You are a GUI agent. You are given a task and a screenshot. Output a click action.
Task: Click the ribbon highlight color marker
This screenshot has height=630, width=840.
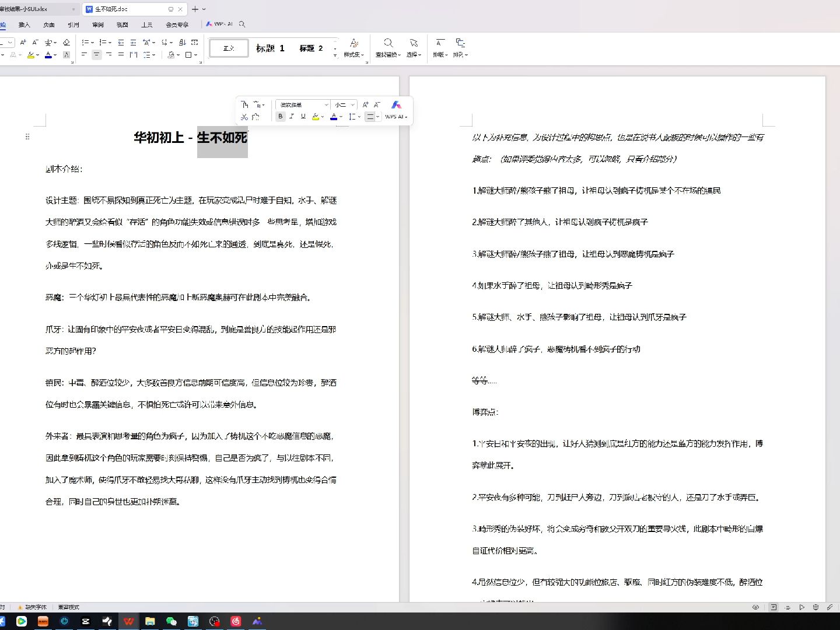[31, 55]
